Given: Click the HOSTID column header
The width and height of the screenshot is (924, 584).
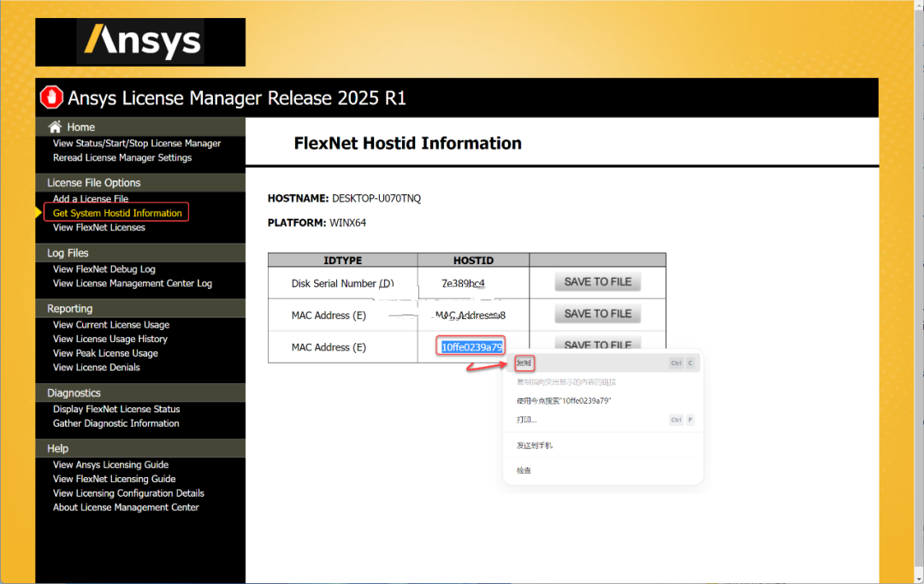Looking at the screenshot, I should coord(473,260).
